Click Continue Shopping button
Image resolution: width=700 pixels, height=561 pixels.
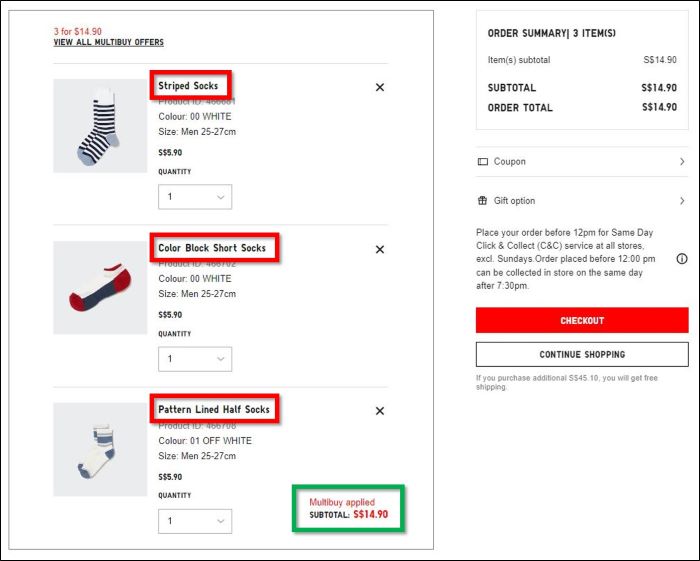click(x=582, y=354)
